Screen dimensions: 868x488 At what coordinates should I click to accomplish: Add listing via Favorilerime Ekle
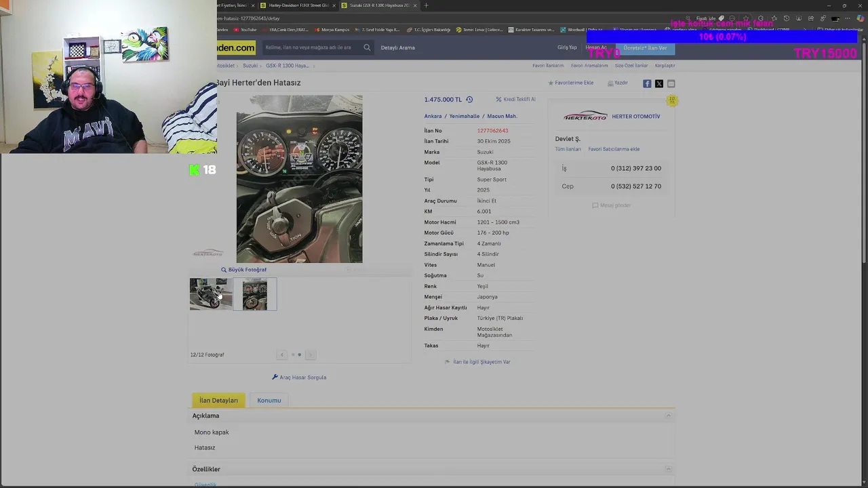click(x=571, y=83)
